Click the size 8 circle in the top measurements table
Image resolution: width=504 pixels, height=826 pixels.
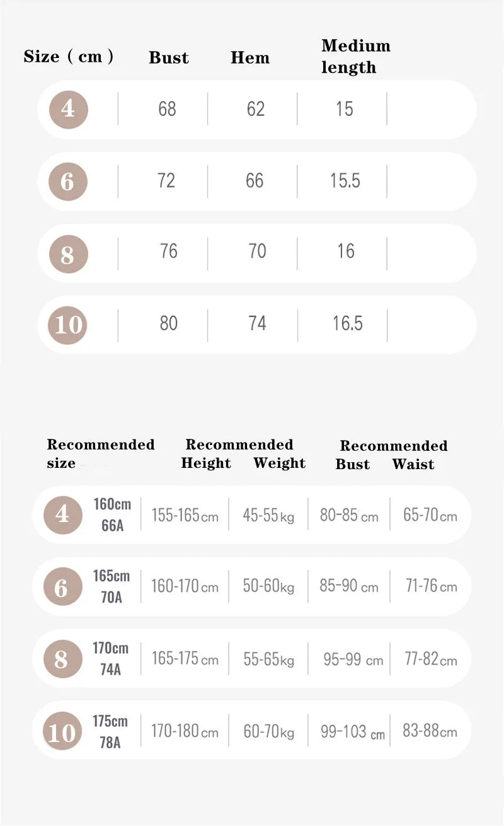68,254
